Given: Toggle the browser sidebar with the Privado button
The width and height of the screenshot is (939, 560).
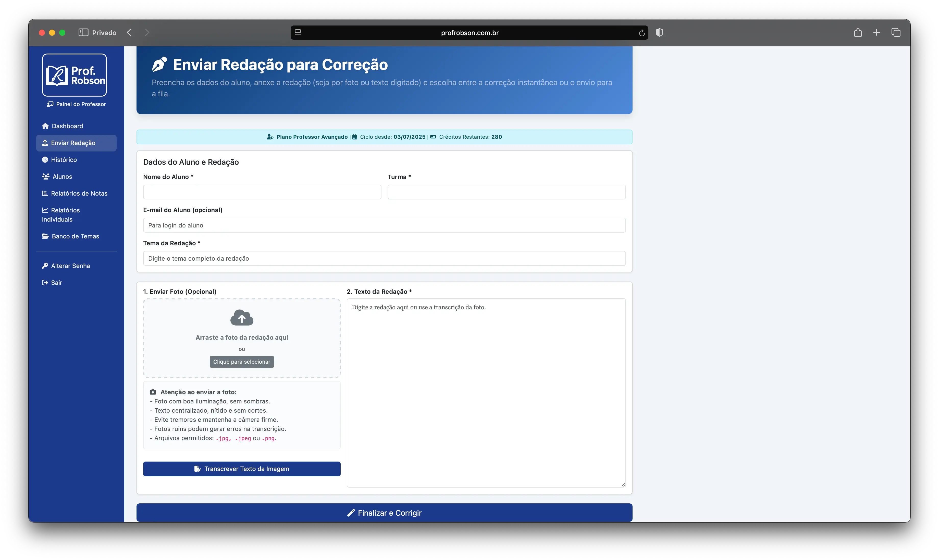Looking at the screenshot, I should pos(83,32).
